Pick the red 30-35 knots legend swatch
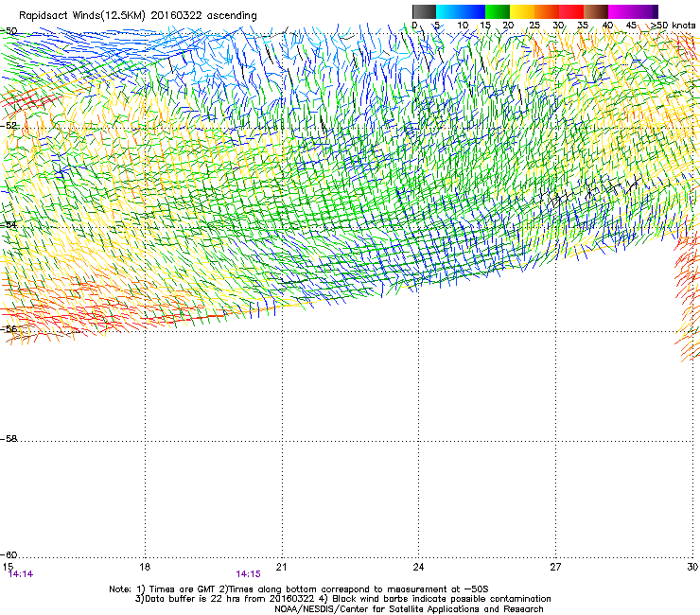This screenshot has width=700, height=615. [x=571, y=11]
